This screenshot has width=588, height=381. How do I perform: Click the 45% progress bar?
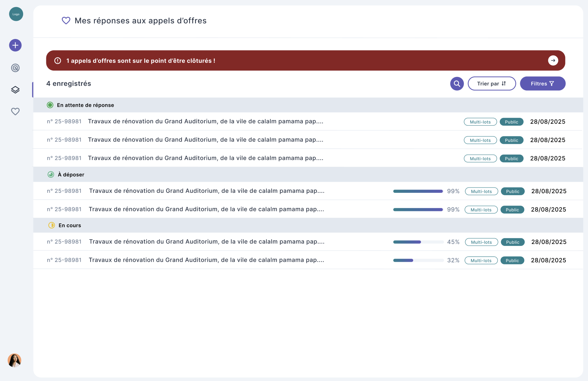[418, 242]
